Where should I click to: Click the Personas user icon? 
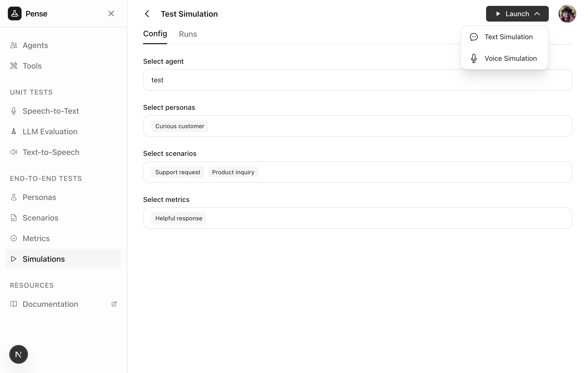tap(14, 197)
